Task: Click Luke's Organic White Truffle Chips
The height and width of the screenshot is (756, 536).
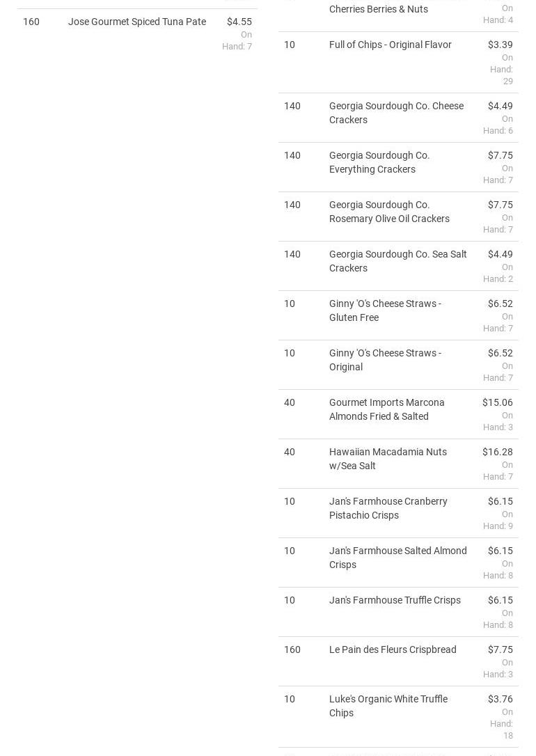Action: [388, 706]
